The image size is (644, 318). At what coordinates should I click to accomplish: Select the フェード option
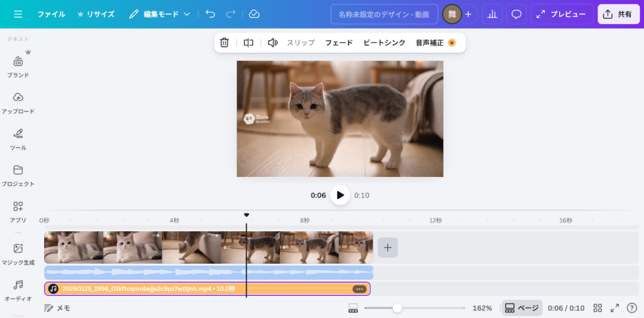[339, 42]
